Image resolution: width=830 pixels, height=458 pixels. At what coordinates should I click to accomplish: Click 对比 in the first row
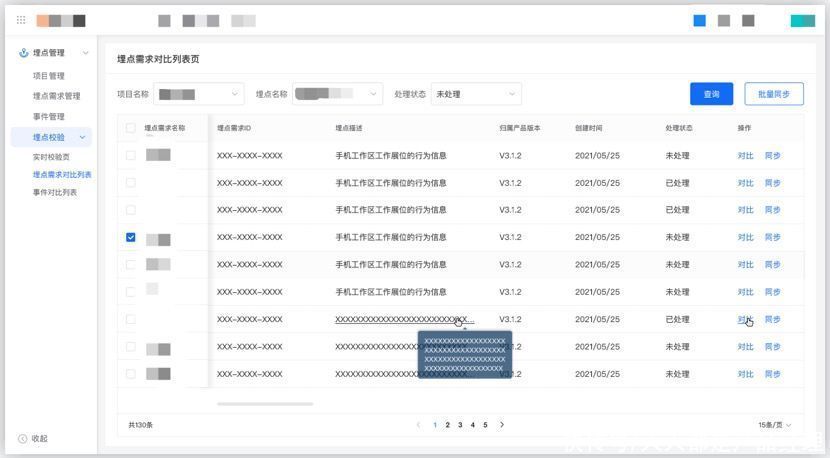click(x=745, y=156)
